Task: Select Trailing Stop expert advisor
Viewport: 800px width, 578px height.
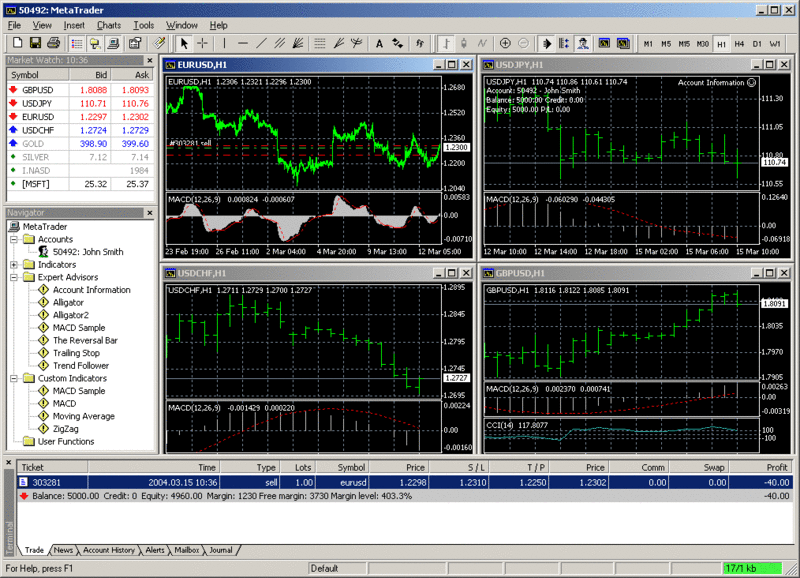Action: point(76,353)
